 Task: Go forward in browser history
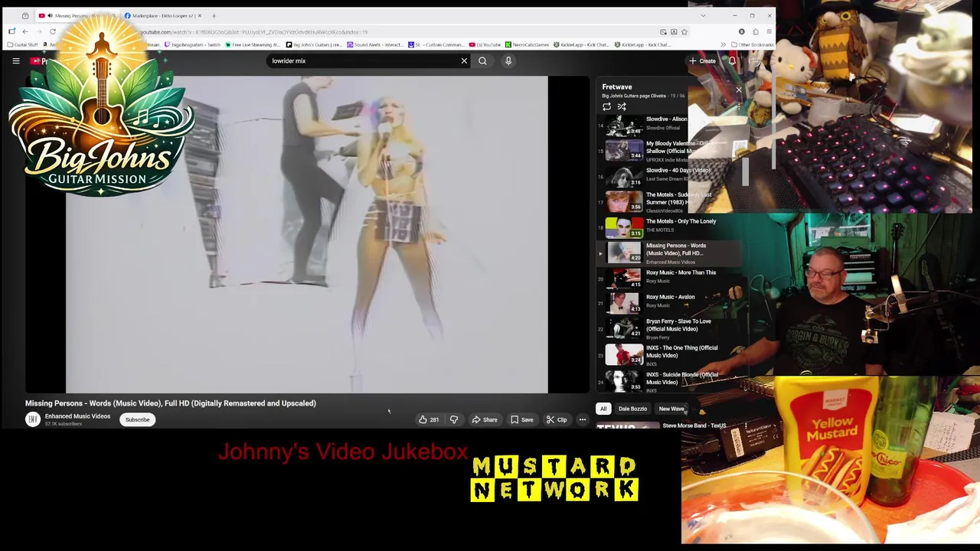click(39, 31)
